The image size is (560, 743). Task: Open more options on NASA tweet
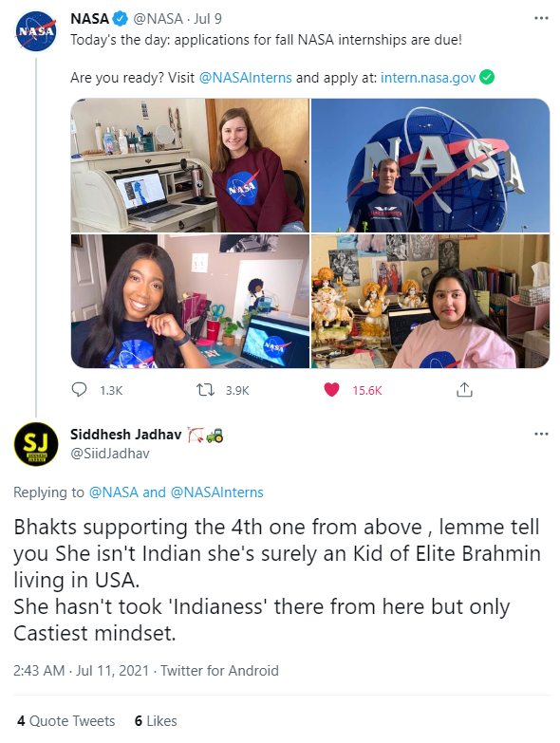[541, 18]
